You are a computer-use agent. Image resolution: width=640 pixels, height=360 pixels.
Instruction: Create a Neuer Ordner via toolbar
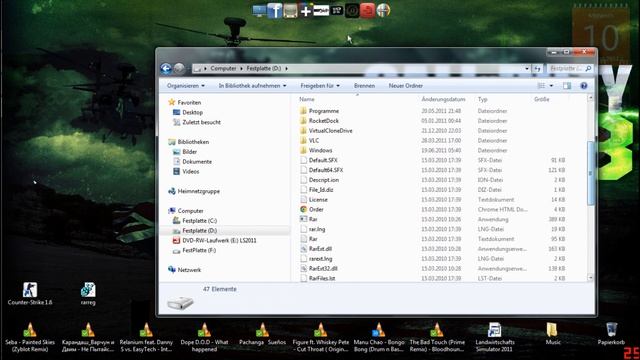coord(406,86)
